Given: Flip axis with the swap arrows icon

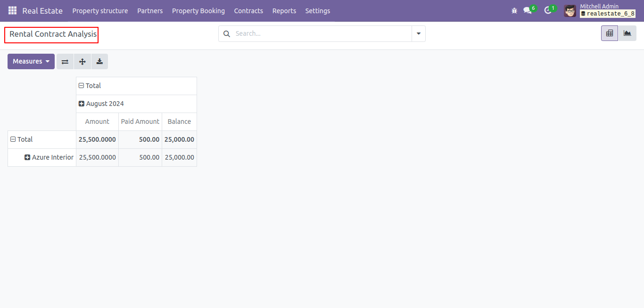Looking at the screenshot, I should [65, 61].
